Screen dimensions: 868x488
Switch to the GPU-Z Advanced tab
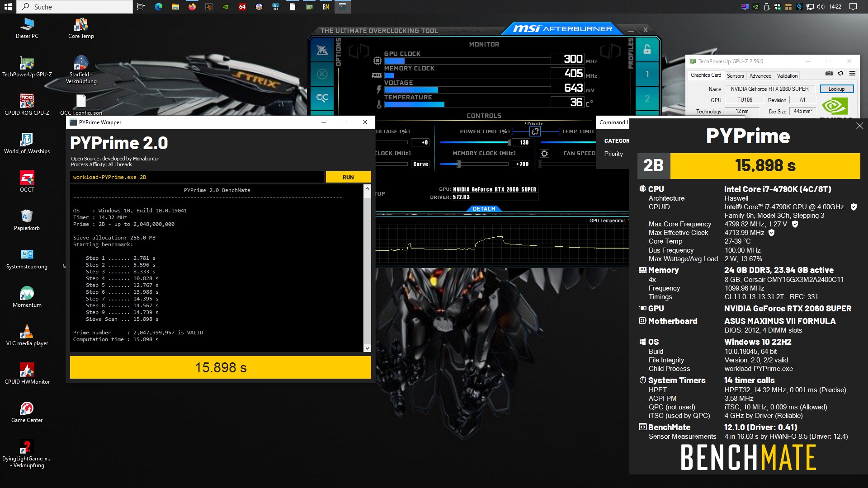(x=760, y=76)
